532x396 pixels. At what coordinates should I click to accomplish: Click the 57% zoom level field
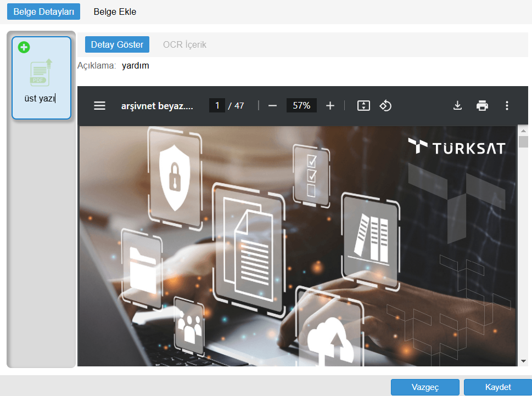(301, 105)
